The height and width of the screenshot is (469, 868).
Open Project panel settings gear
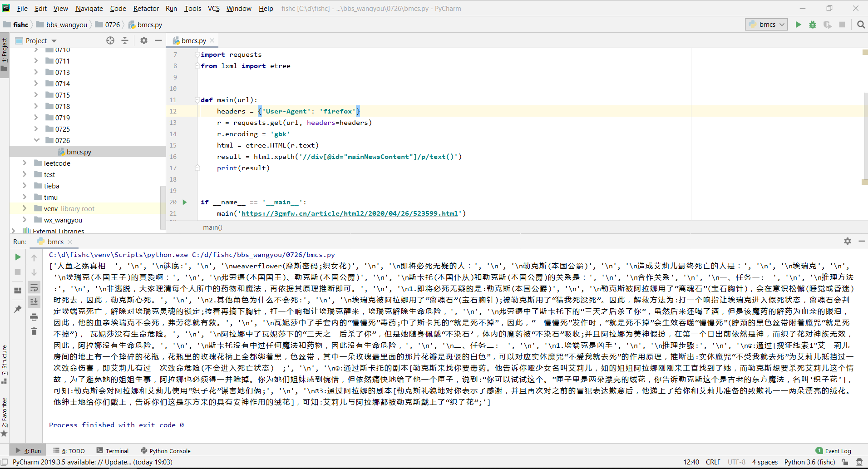(x=144, y=40)
